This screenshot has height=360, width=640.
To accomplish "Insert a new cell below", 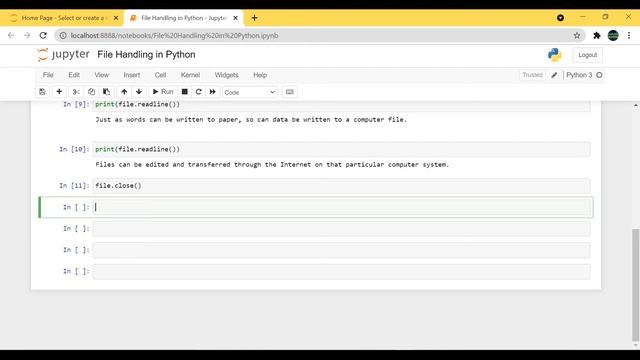I will click(x=59, y=92).
